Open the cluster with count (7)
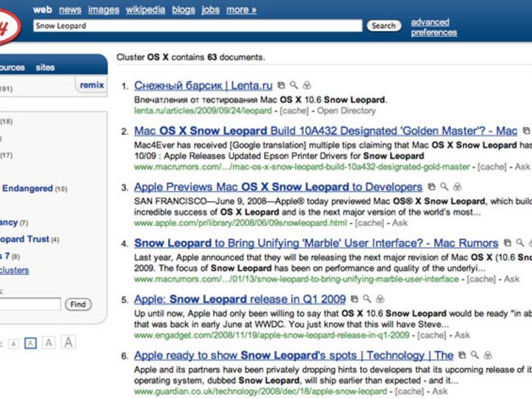Viewport: 532px width, 399px height. [x=9, y=222]
